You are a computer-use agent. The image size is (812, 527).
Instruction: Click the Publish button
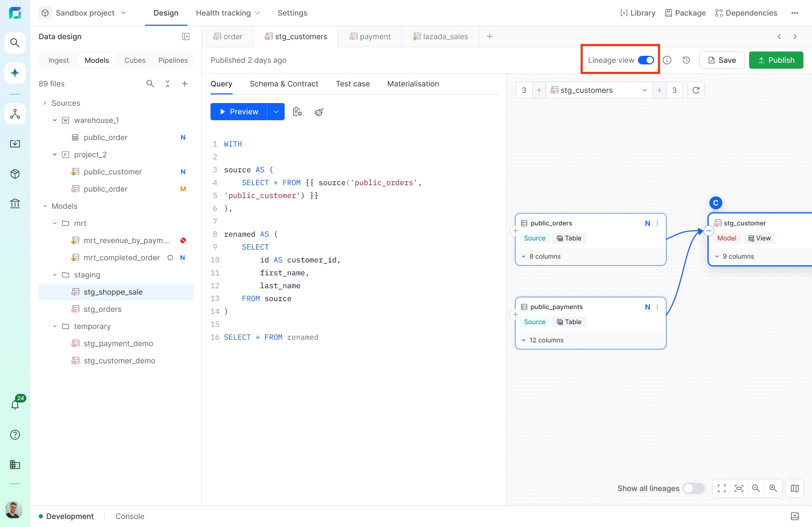pyautogui.click(x=776, y=60)
